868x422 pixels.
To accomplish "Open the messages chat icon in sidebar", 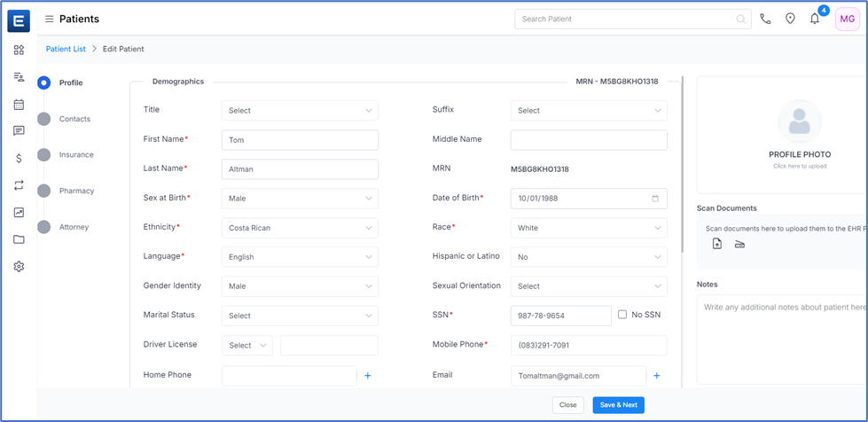I will point(19,131).
